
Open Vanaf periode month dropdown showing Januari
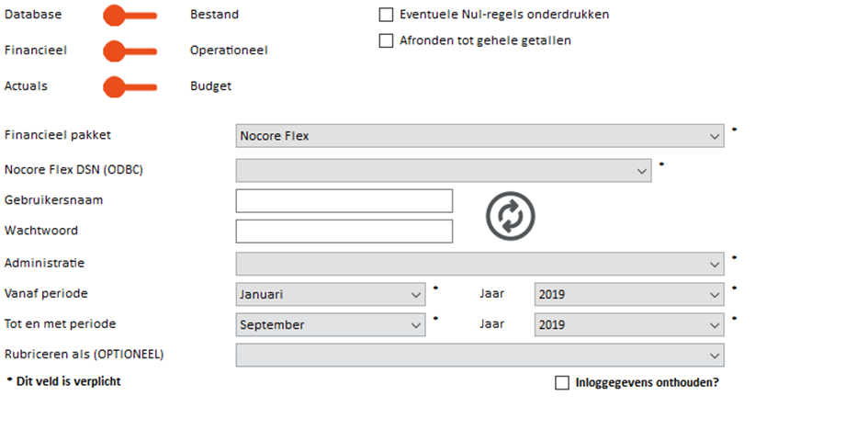coord(331,294)
